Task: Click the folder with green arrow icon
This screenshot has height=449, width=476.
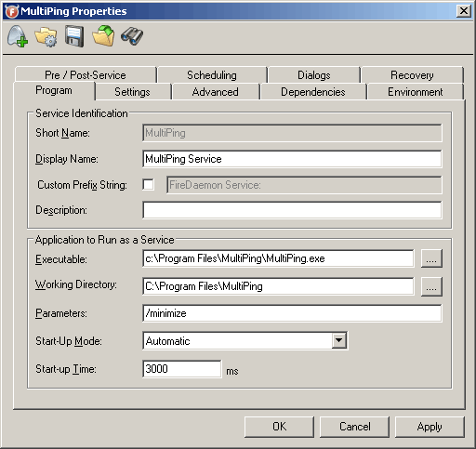Action: point(103,36)
